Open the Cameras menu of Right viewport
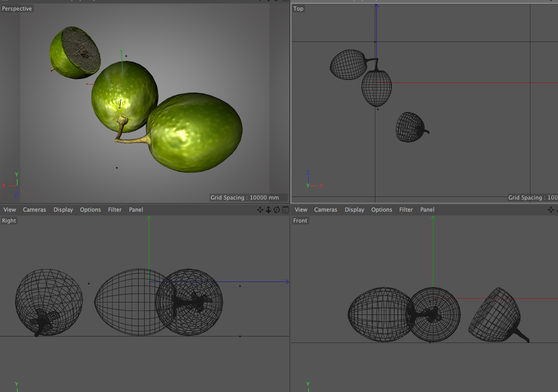558x392 pixels. click(x=35, y=210)
